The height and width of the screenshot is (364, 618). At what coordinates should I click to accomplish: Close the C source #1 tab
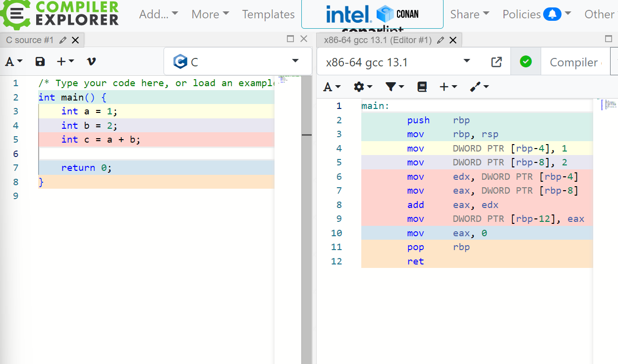click(x=75, y=40)
